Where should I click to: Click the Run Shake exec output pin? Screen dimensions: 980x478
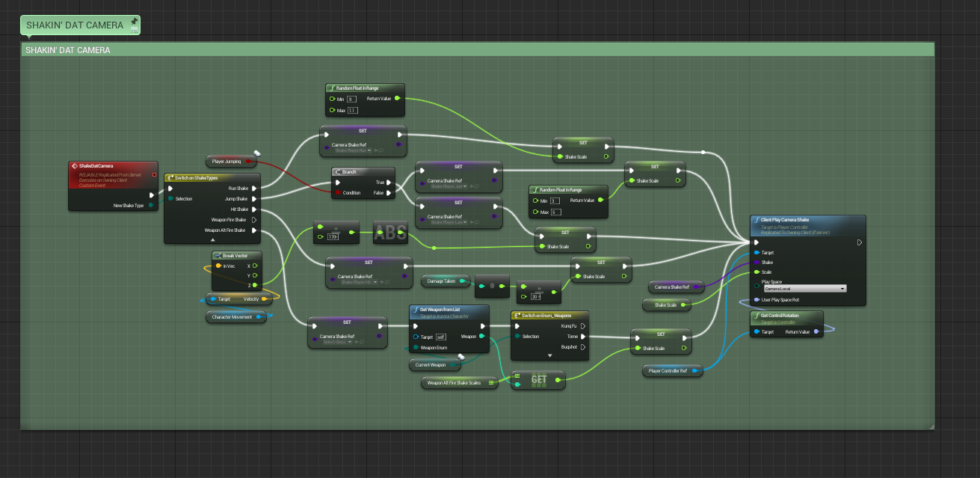254,189
